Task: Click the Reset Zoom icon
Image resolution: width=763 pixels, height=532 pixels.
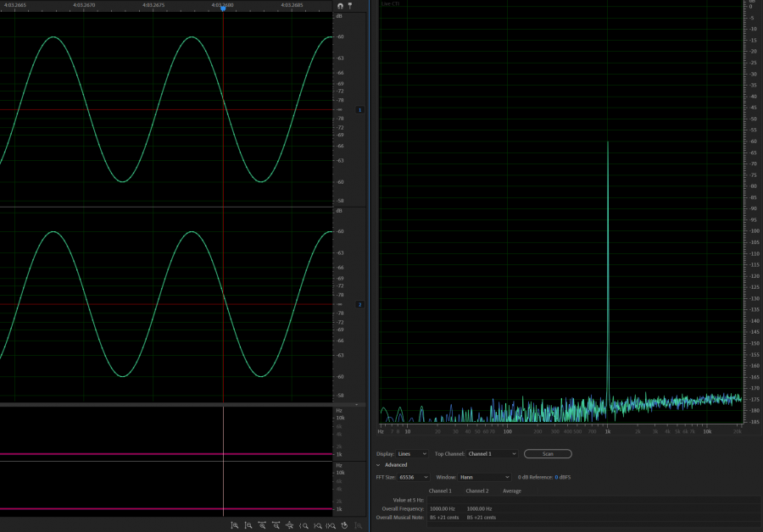Action: click(x=343, y=526)
